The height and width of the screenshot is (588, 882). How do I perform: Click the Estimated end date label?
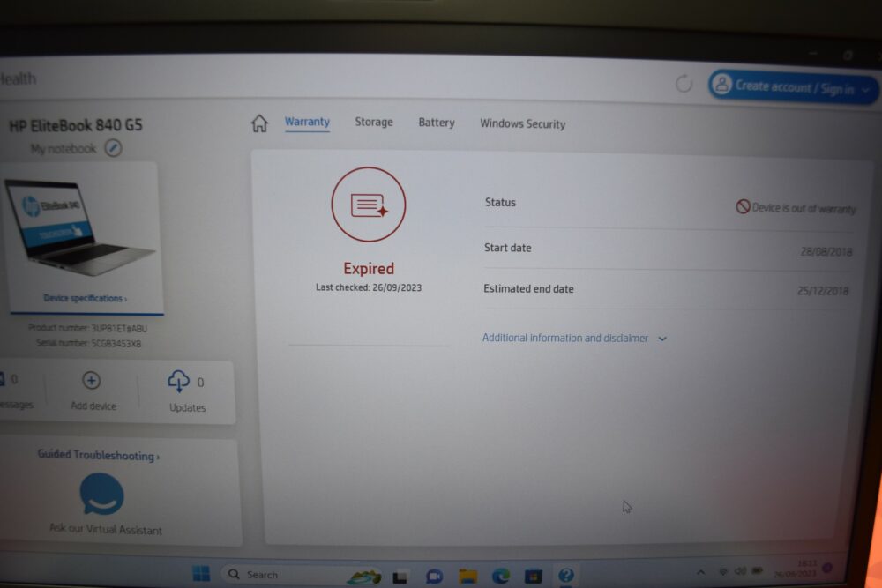tap(528, 288)
